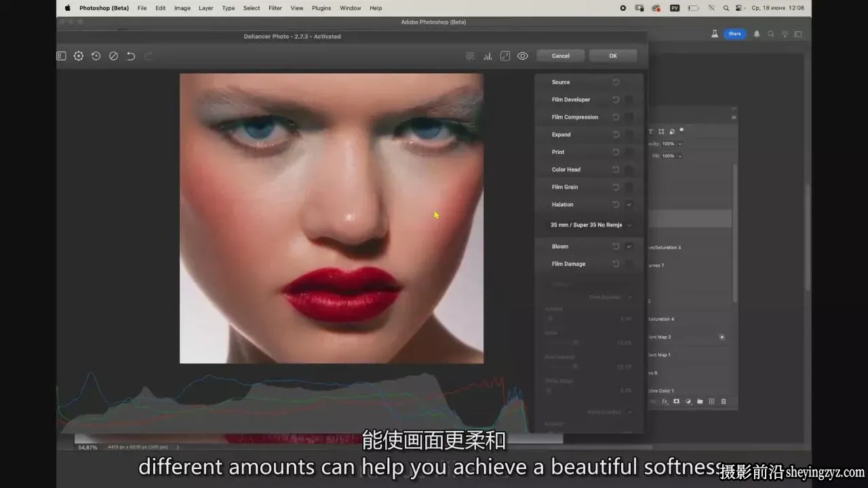Reset the Halation settings
Image resolution: width=868 pixels, height=488 pixels.
click(x=616, y=205)
